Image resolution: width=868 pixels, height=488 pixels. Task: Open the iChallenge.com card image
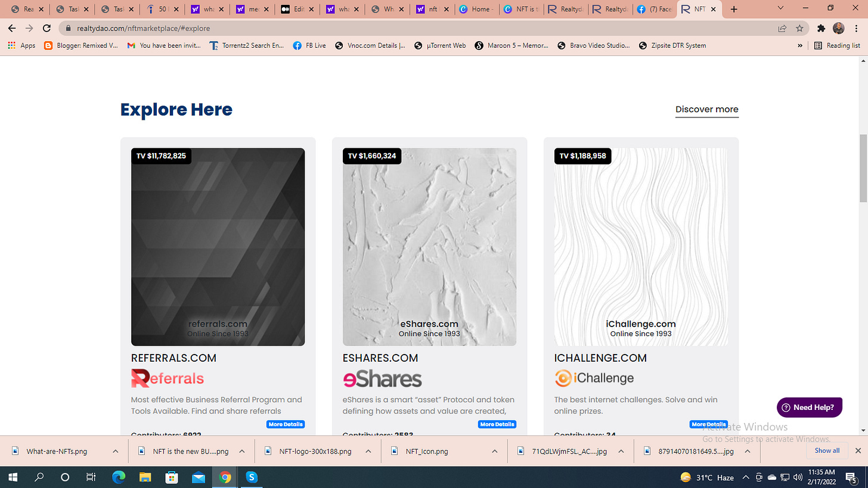coord(641,247)
